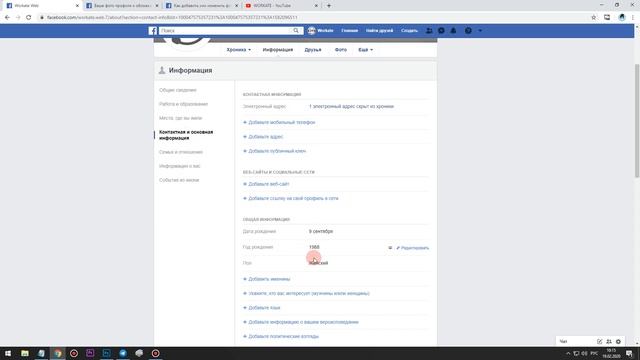
Task: Focus the Поиск search field
Action: pyautogui.click(x=225, y=31)
